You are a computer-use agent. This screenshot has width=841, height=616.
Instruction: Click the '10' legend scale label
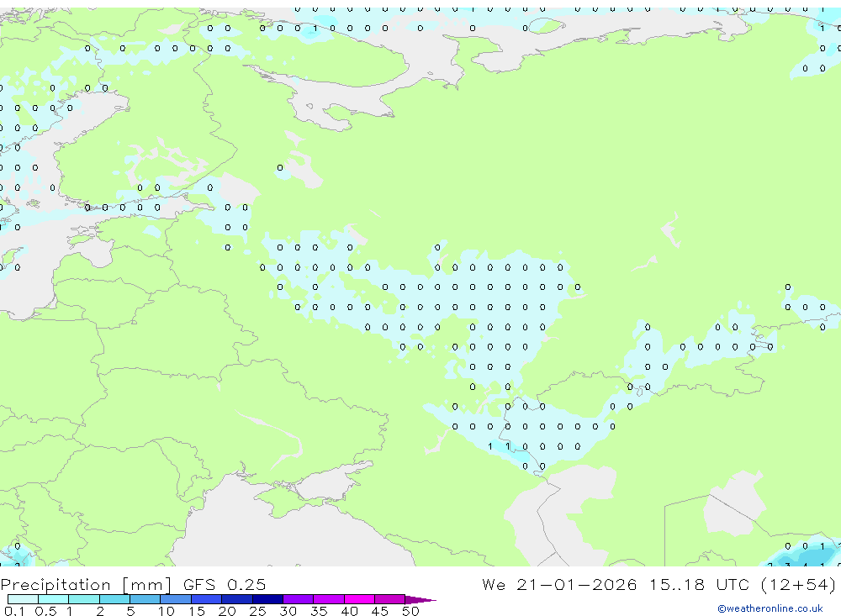coord(167,611)
